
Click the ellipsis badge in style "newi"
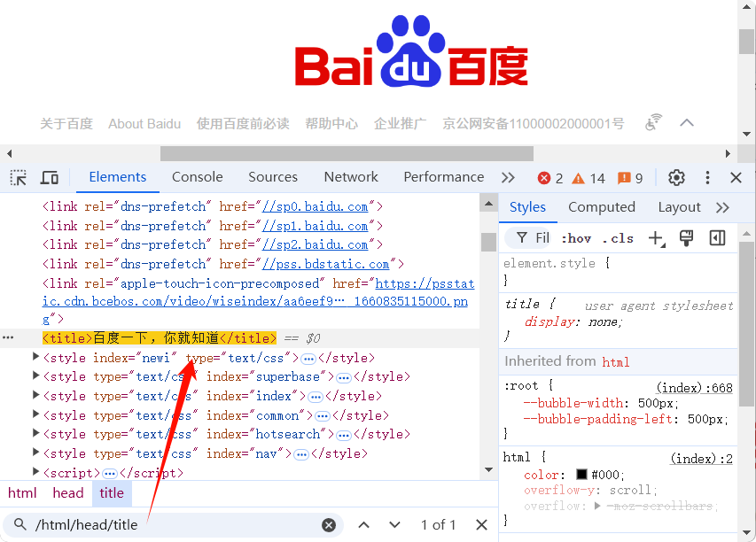pos(308,359)
